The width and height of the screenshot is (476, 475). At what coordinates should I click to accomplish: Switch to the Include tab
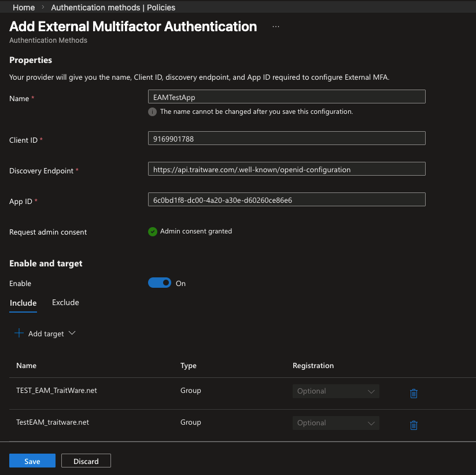pyautogui.click(x=23, y=303)
